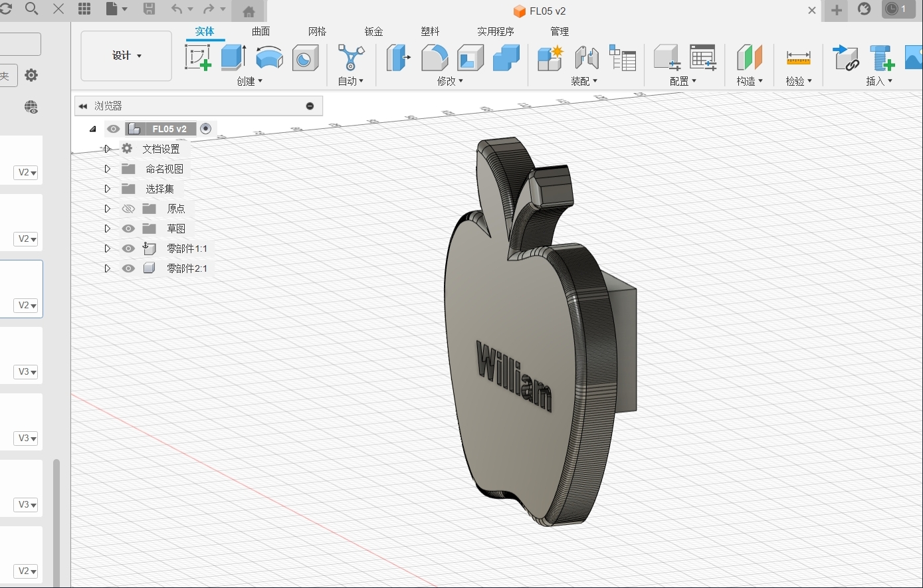Click the extensions plug icon

point(864,9)
